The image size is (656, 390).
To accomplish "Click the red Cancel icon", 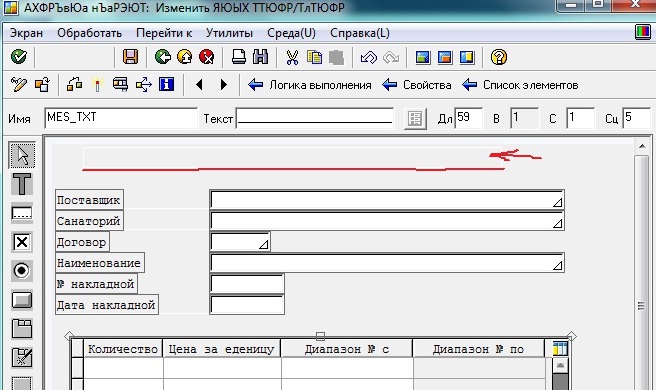I will [x=207, y=56].
